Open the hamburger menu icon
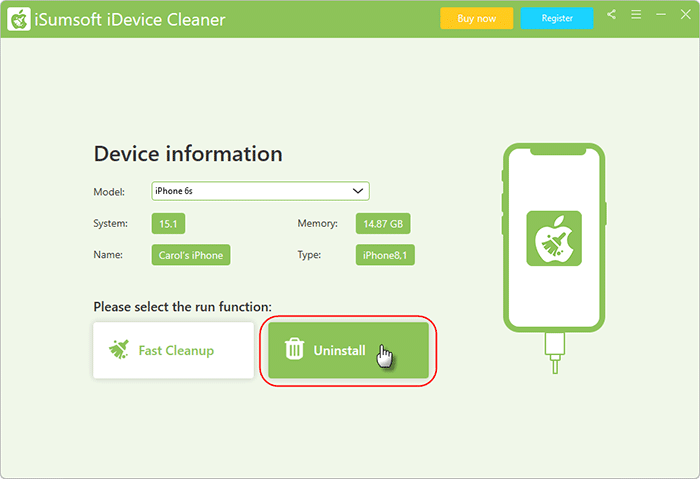The image size is (700, 479). (x=636, y=15)
